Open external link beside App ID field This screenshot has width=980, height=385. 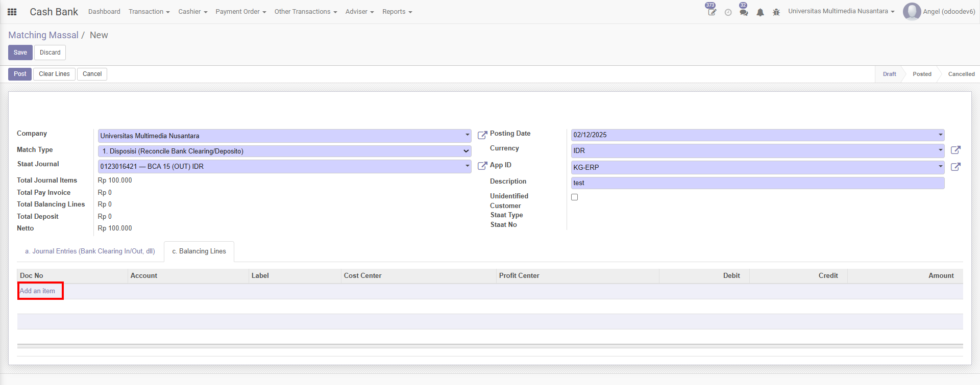[955, 167]
